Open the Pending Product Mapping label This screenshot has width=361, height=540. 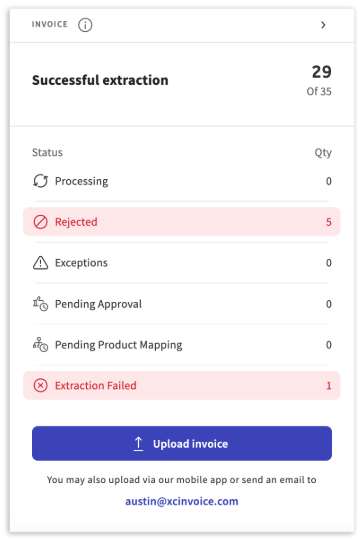click(x=118, y=345)
